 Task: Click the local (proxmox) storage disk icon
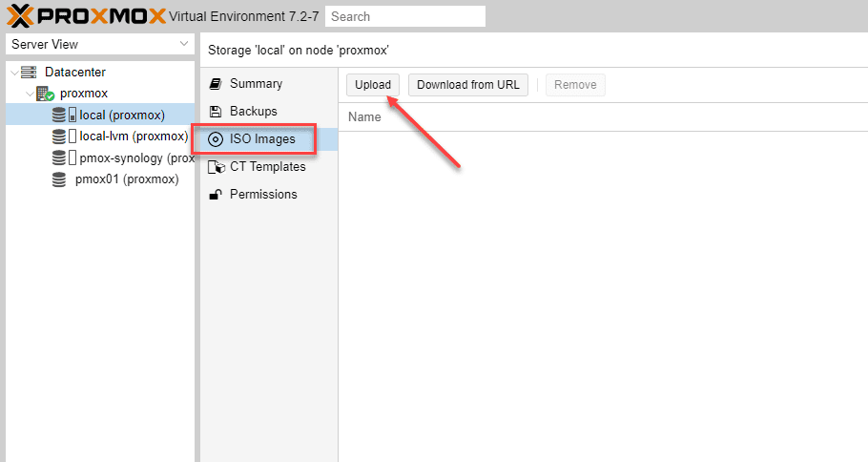tap(59, 115)
